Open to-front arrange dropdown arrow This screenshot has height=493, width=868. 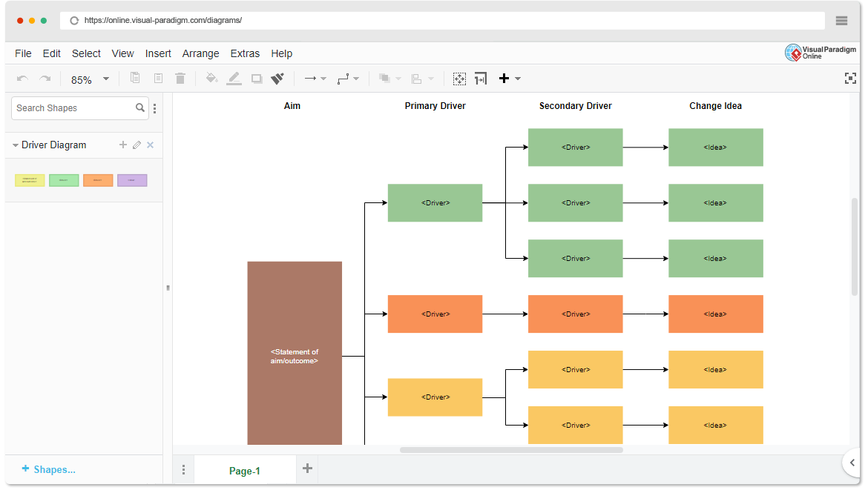point(398,79)
